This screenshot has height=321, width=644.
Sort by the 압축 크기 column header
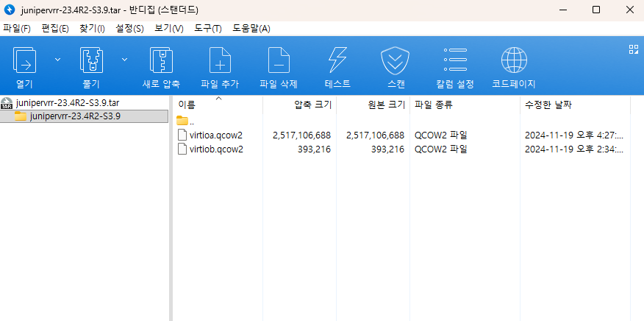tap(300, 105)
